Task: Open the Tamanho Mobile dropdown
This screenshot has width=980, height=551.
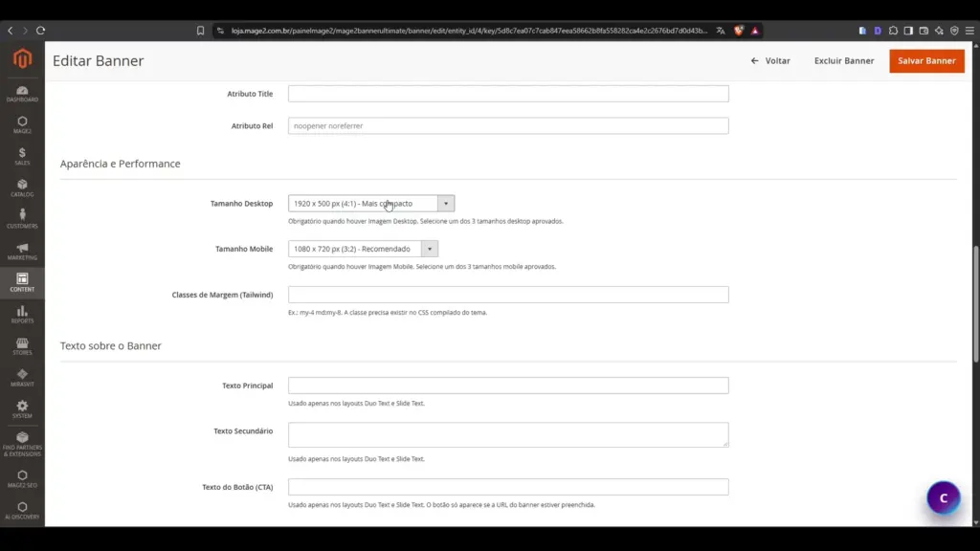Action: [363, 249]
